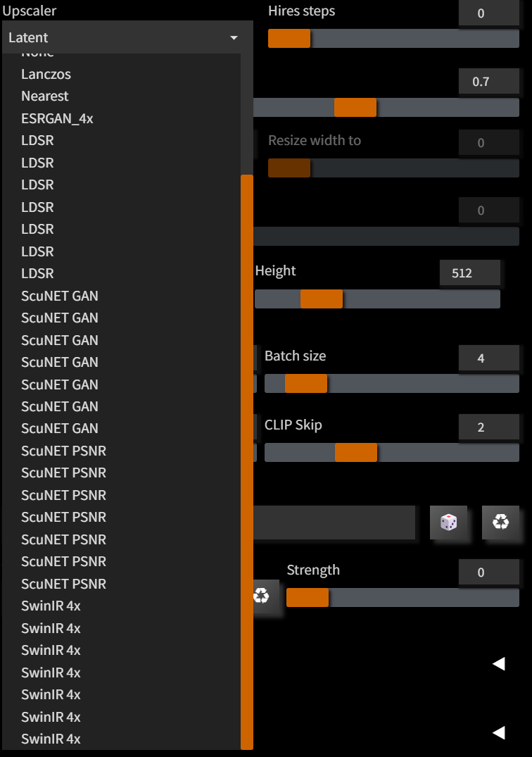The width and height of the screenshot is (532, 757).
Task: Choose Lanczos from the upscaler list
Action: click(45, 74)
